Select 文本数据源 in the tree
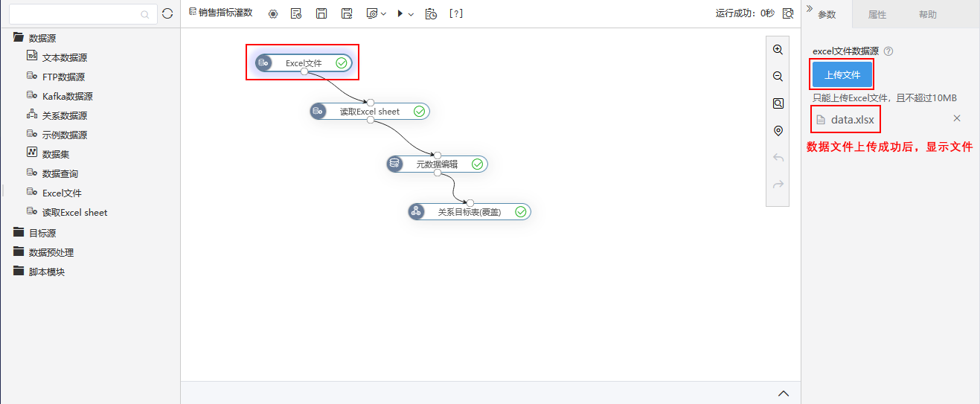 click(65, 57)
